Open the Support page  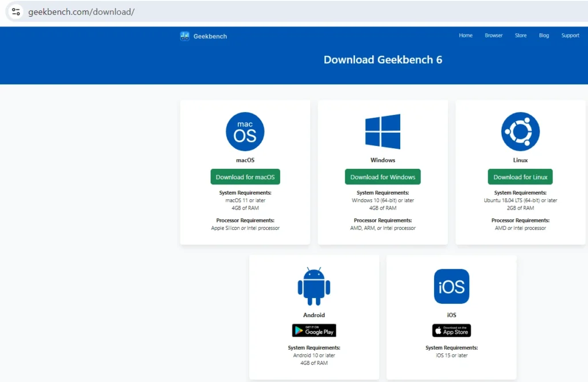click(570, 35)
